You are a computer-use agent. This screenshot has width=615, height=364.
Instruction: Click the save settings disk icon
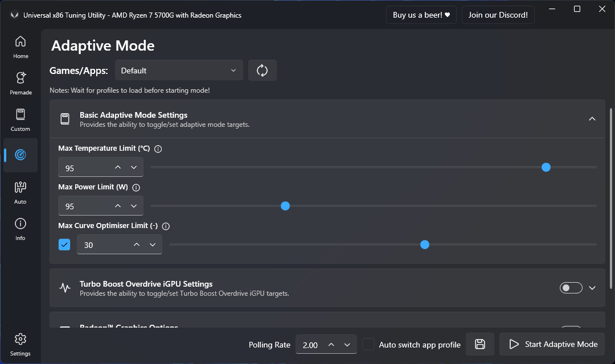pos(480,344)
